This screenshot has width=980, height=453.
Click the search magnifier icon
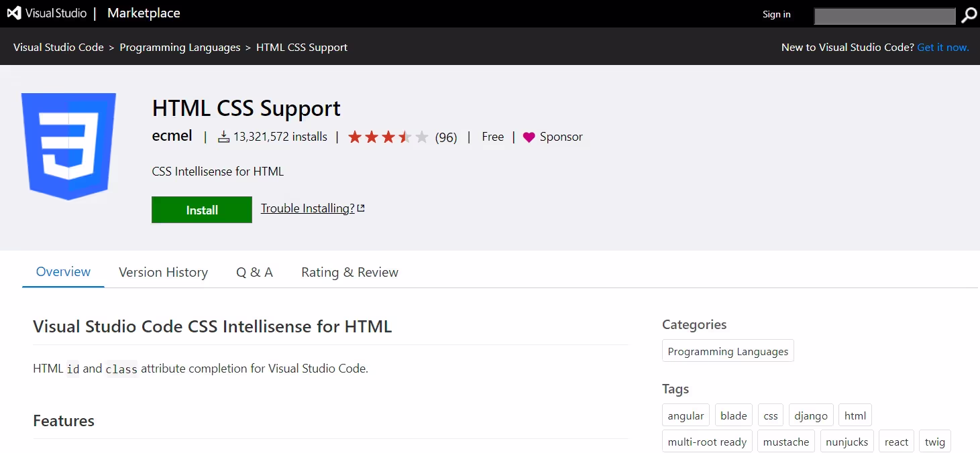point(969,15)
